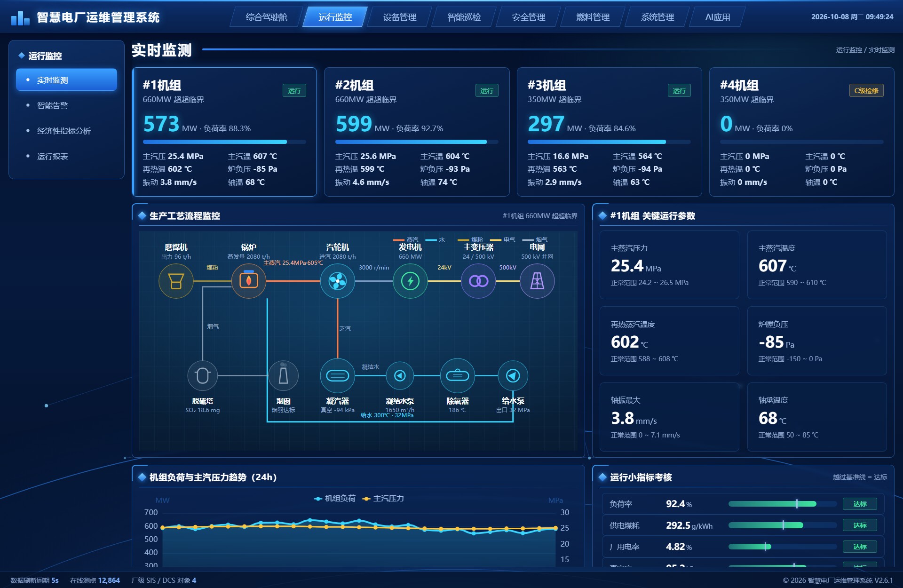Click the deaerator (除氧器) icon

pos(458,376)
